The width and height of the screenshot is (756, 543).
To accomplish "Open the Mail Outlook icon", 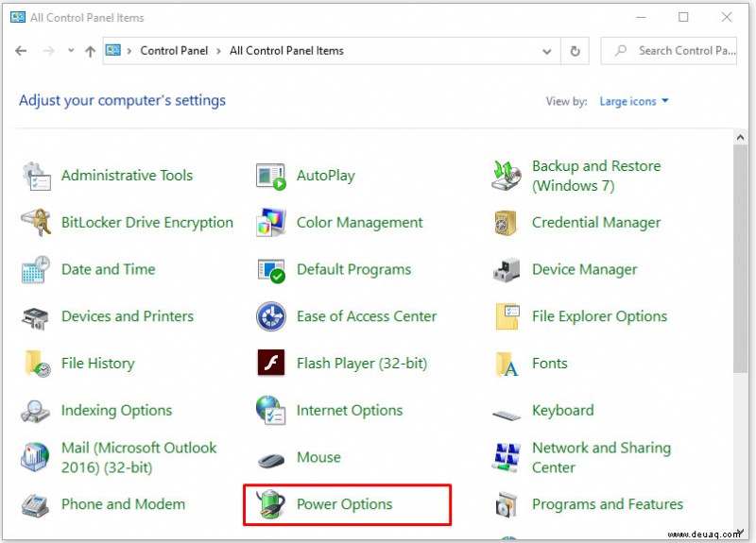I will point(35,457).
